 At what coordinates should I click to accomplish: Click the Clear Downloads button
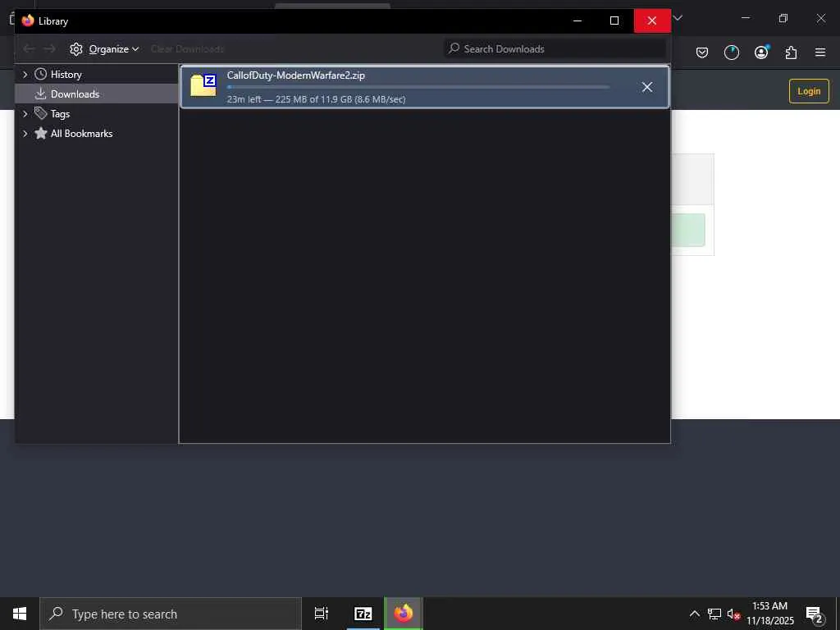(187, 48)
